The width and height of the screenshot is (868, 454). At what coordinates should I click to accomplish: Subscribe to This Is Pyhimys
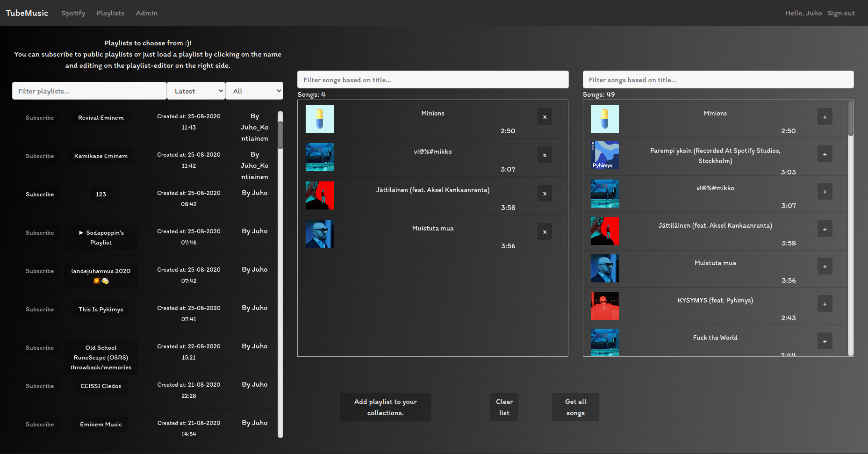[40, 310]
